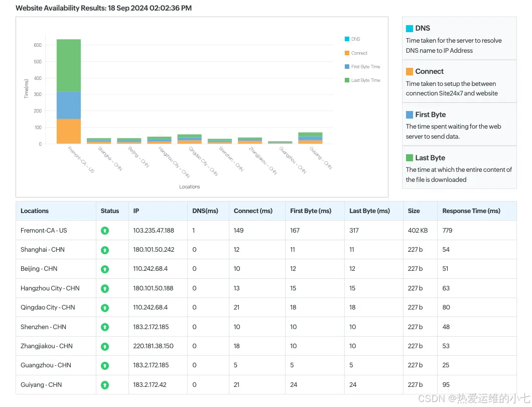Viewport: 532px width, 407px height.
Task: Toggle DNS series in chart legend
Action: (352, 39)
